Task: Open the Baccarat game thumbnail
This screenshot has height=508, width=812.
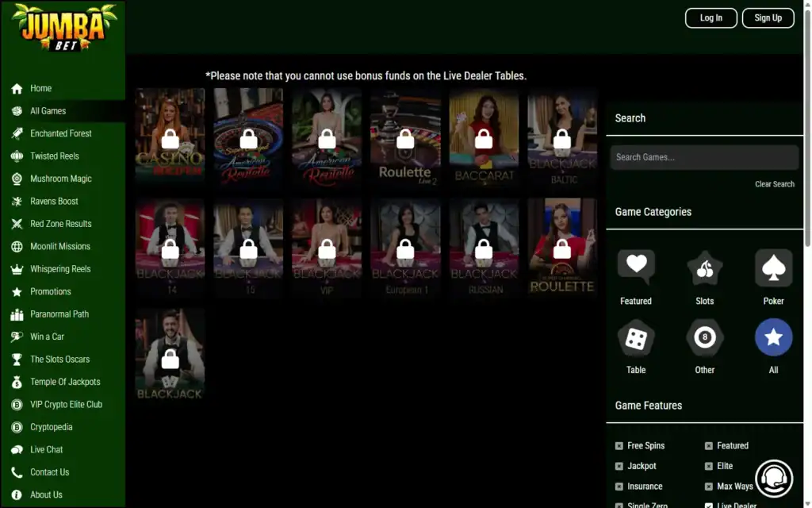Action: click(x=484, y=137)
